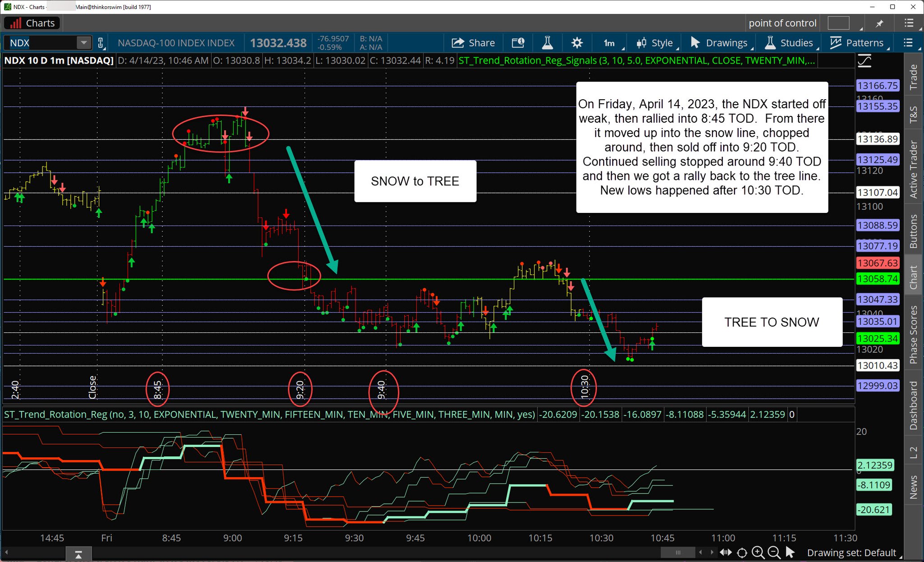Toggle the collapse panel arrow bottom left

pyautogui.click(x=78, y=554)
